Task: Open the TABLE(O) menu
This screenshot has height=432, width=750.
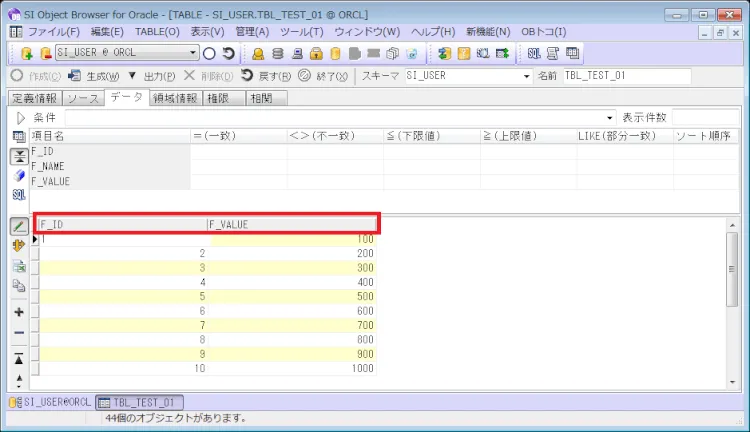Action: coord(157,32)
